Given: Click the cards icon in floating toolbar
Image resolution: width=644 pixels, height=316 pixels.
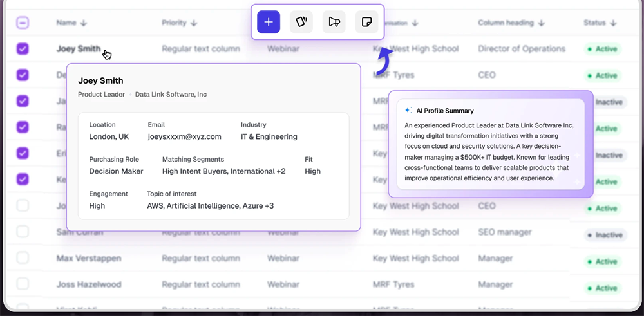Looking at the screenshot, I should (x=301, y=22).
